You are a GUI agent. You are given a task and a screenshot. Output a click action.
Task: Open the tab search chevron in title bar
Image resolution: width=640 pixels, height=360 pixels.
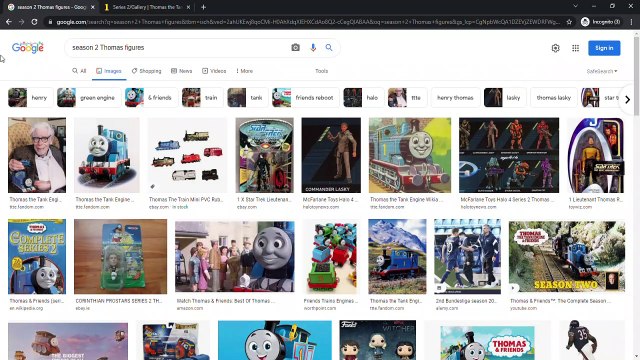576,6
